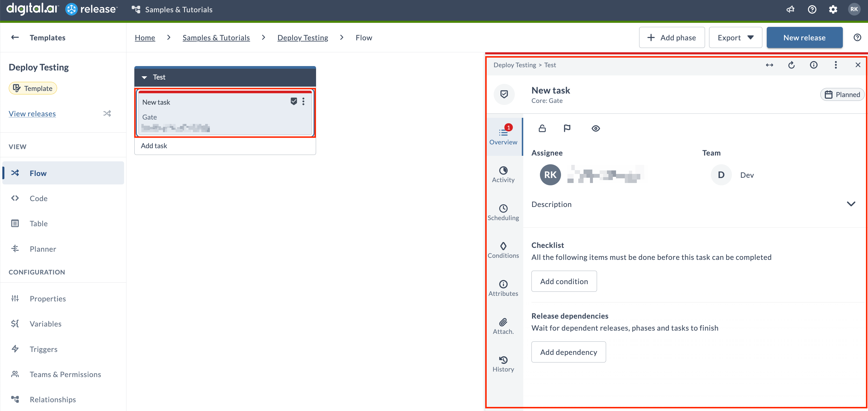The width and height of the screenshot is (868, 411).
Task: Open the task panel info icon
Action: point(813,65)
